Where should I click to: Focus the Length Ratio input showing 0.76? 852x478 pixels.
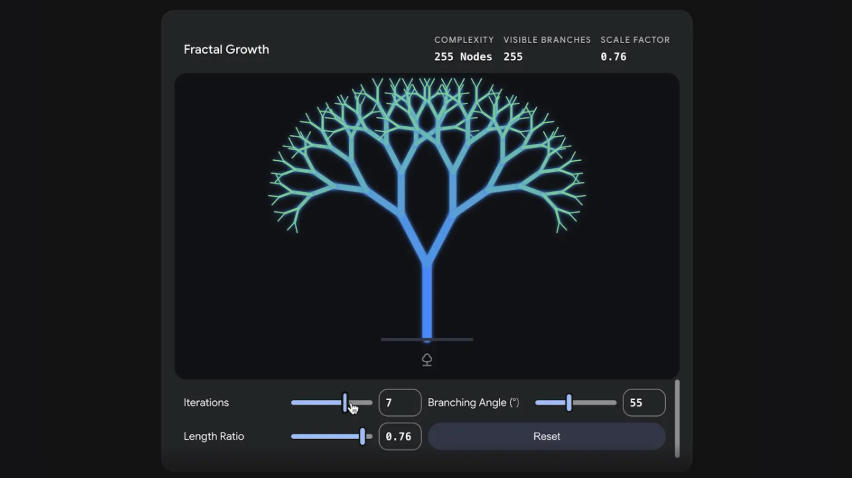399,437
